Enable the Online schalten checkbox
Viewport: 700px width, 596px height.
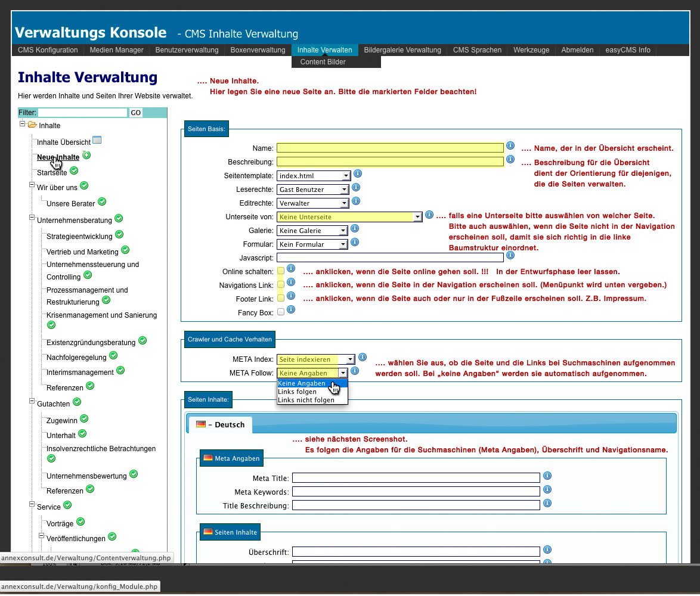tap(281, 271)
